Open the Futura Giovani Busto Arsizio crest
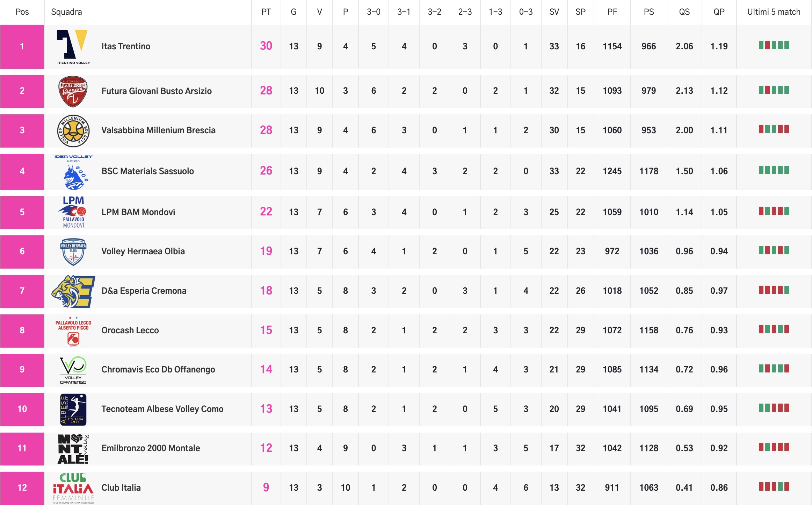The height and width of the screenshot is (505, 812). pos(73,91)
